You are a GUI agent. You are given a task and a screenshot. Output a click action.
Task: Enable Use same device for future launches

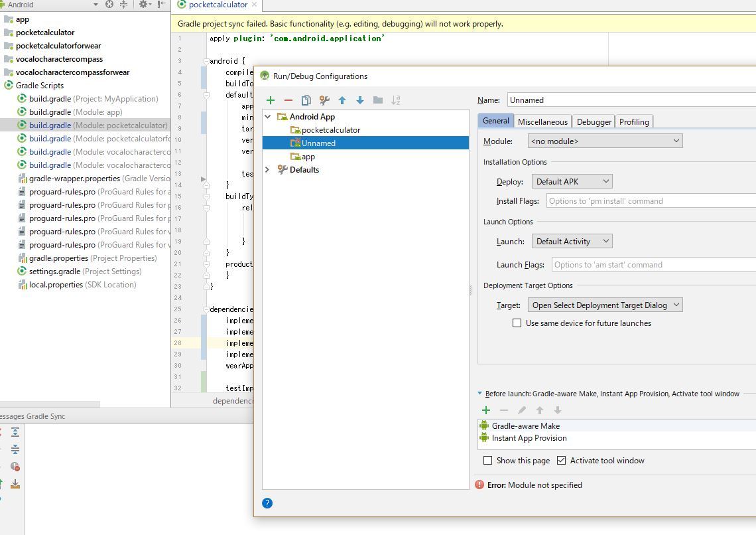coord(517,323)
